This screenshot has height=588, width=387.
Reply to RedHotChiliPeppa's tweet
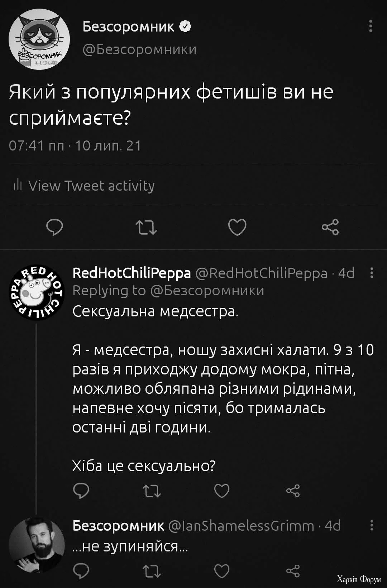click(81, 491)
